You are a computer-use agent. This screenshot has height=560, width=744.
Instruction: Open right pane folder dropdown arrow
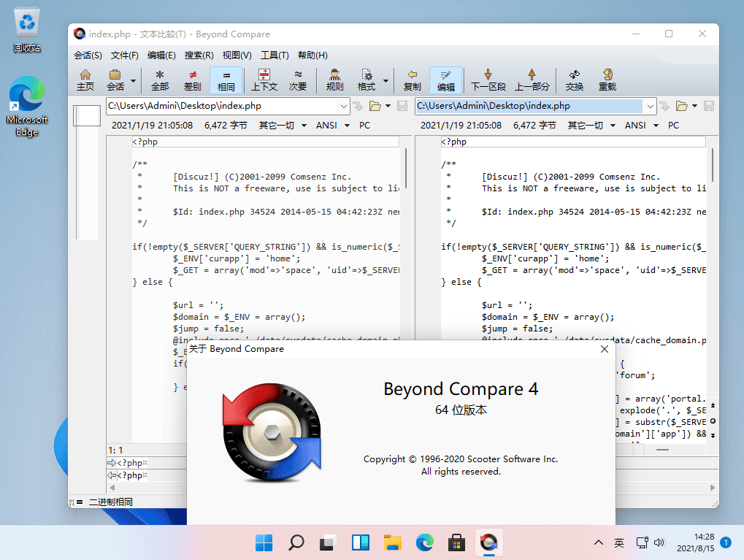pyautogui.click(x=694, y=106)
